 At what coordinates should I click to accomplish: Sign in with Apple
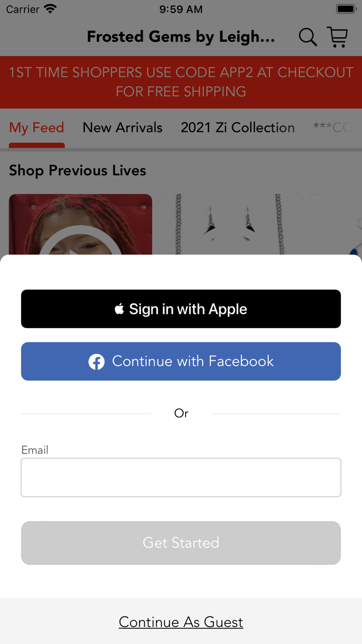tap(181, 309)
